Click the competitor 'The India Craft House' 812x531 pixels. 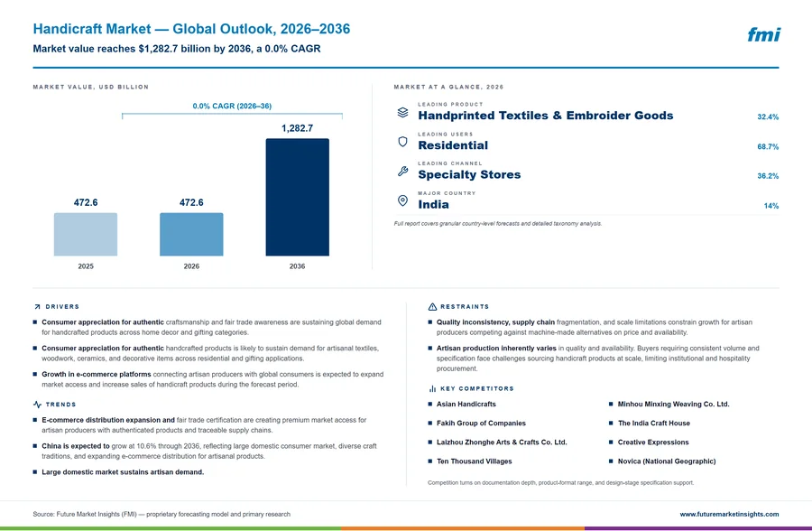[x=653, y=424]
